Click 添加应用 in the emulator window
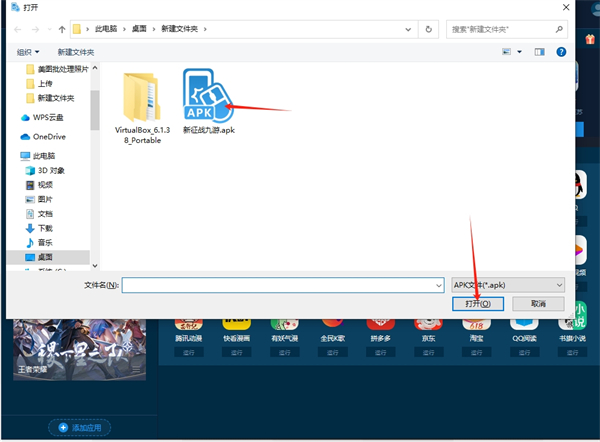The image size is (600, 442). coord(80,427)
